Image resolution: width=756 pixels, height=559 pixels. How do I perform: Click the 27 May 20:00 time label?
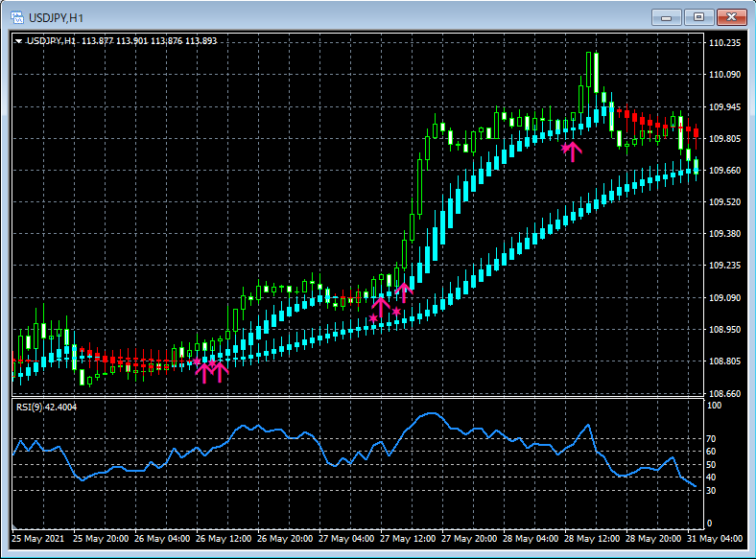click(469, 539)
